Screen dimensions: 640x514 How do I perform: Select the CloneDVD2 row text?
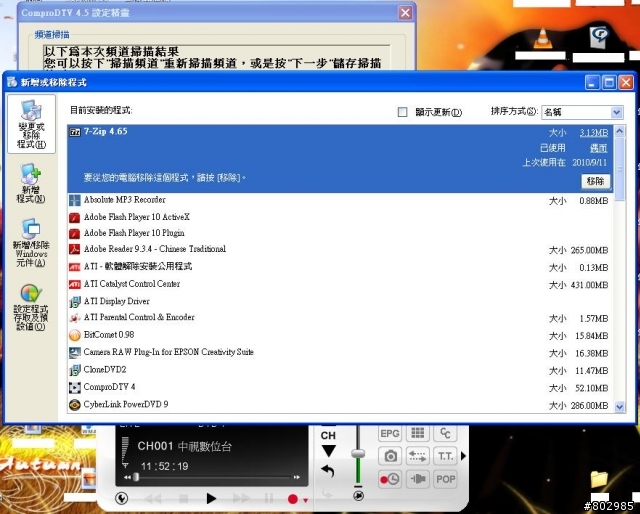(x=105, y=369)
